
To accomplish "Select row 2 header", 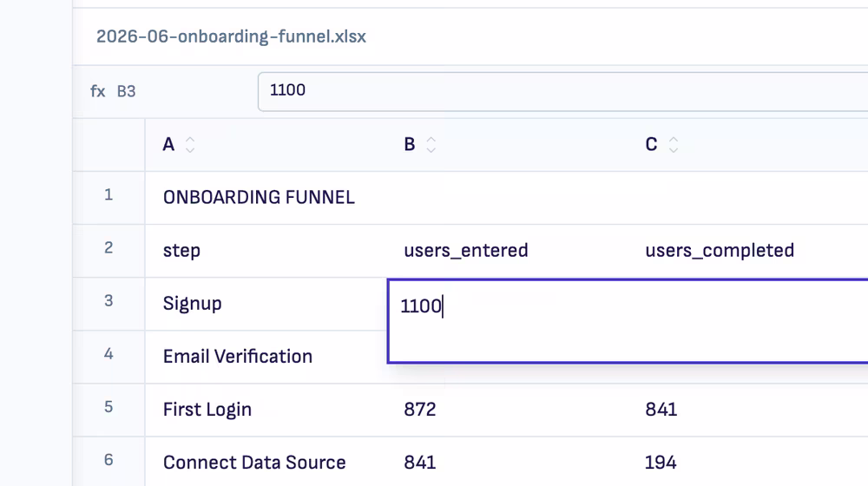I will pyautogui.click(x=108, y=251).
